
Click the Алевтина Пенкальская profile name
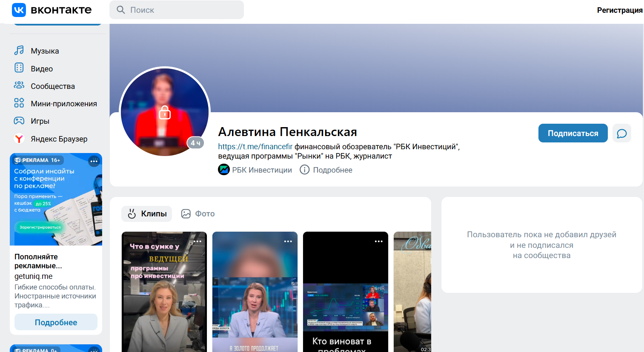point(288,132)
